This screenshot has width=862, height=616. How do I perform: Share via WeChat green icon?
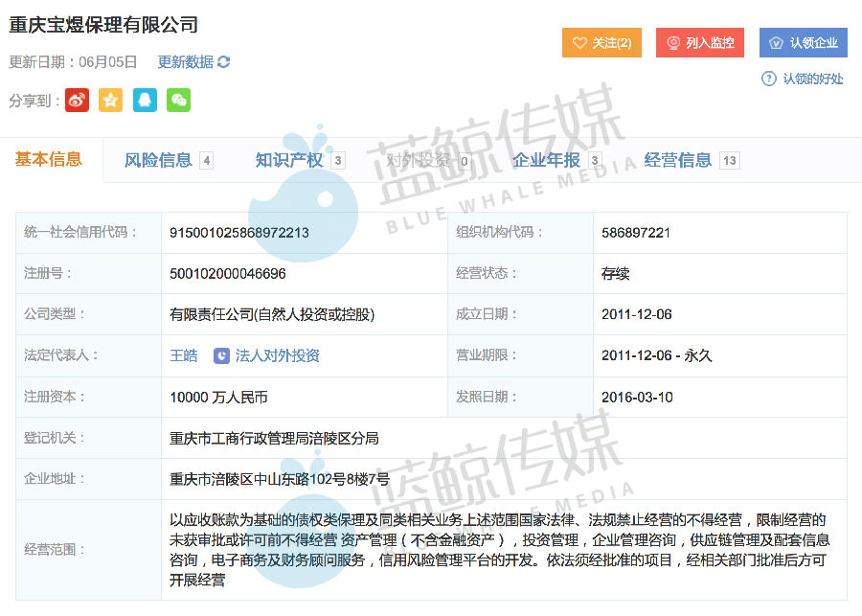pyautogui.click(x=178, y=101)
